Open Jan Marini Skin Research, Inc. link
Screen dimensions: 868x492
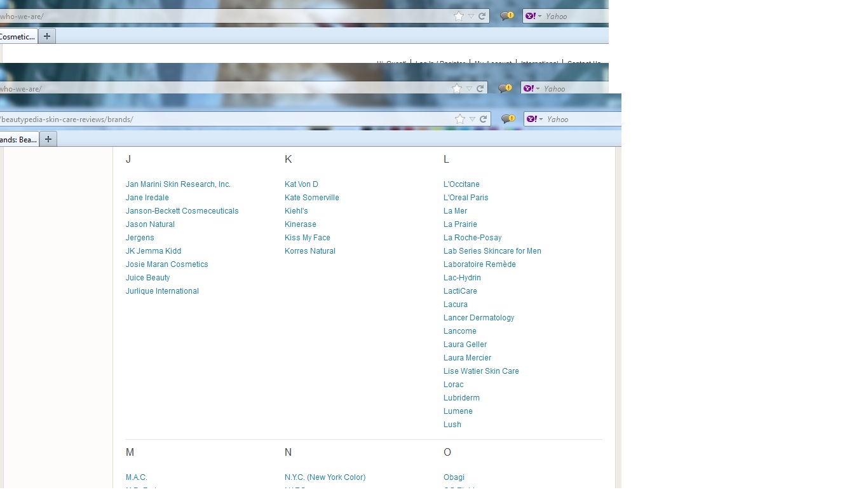(x=178, y=184)
